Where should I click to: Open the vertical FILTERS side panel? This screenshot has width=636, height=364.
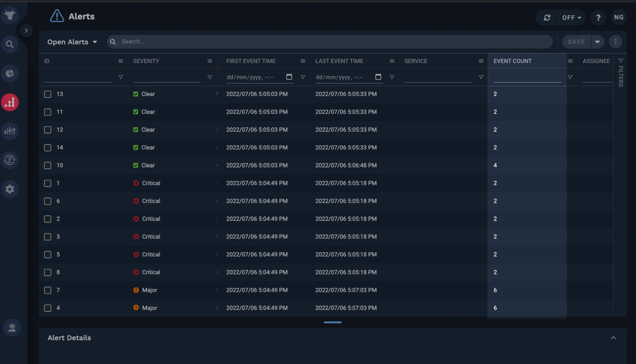point(620,73)
